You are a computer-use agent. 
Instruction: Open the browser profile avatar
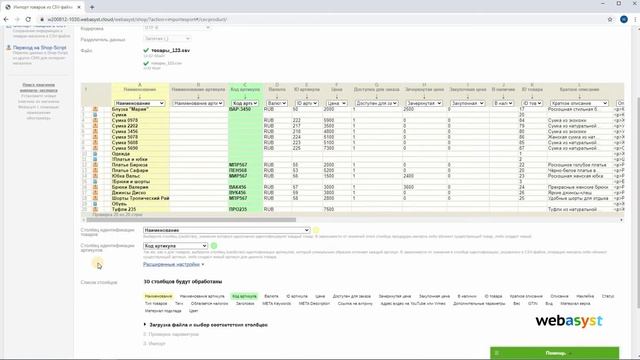click(624, 19)
